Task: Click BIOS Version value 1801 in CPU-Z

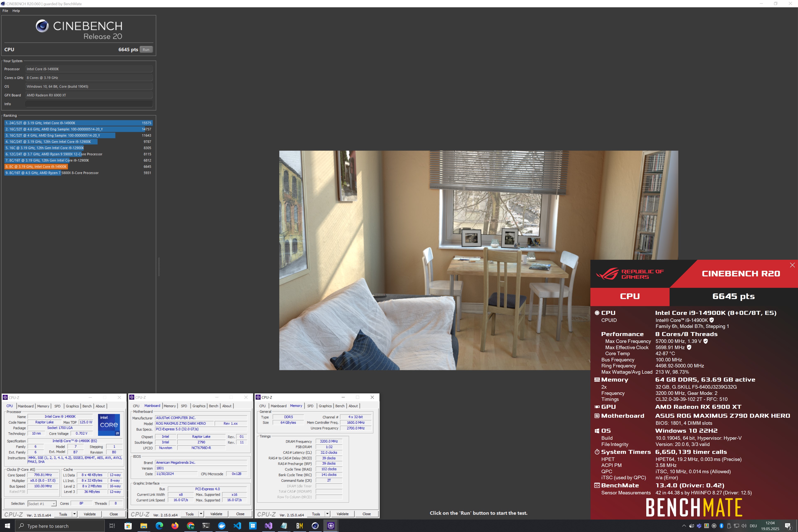Action: click(201, 468)
